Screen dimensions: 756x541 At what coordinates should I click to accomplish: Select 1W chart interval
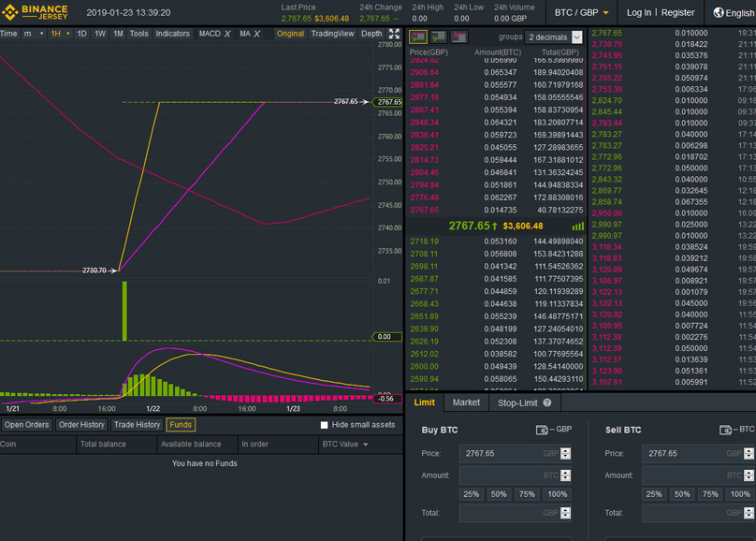(x=100, y=34)
